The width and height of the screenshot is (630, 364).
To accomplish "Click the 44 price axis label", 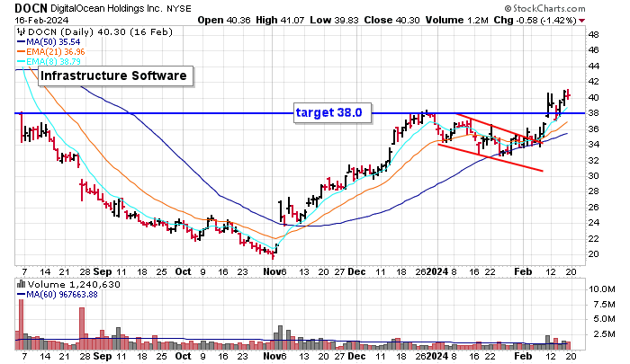I will point(593,66).
